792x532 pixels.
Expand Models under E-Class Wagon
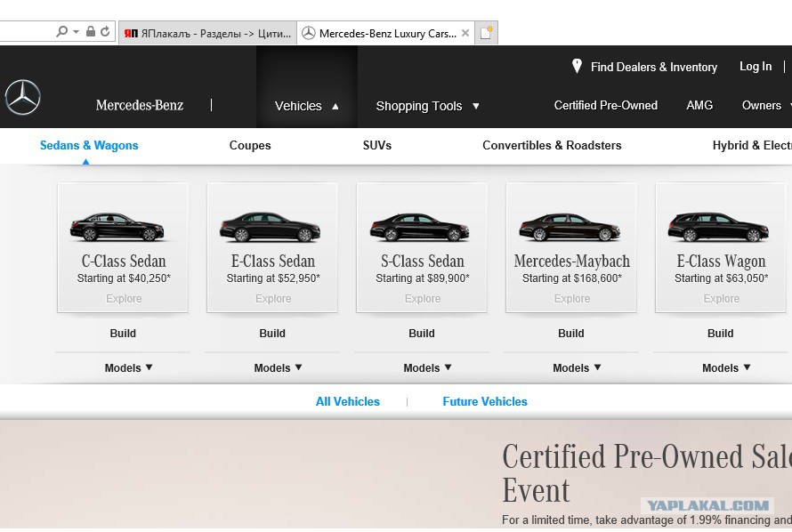[726, 368]
